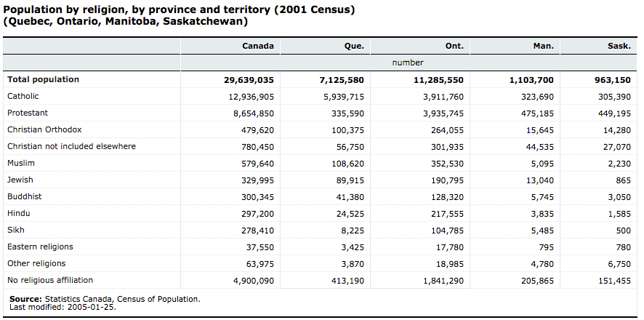The image size is (644, 320).
Task: Click Ontario Protestant value 3,935,745
Action: 443,113
